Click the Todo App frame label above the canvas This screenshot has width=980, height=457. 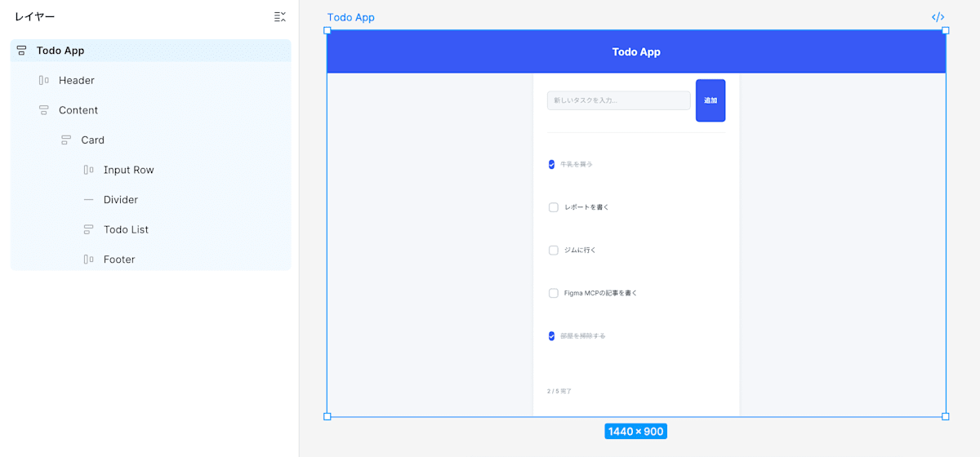[351, 17]
